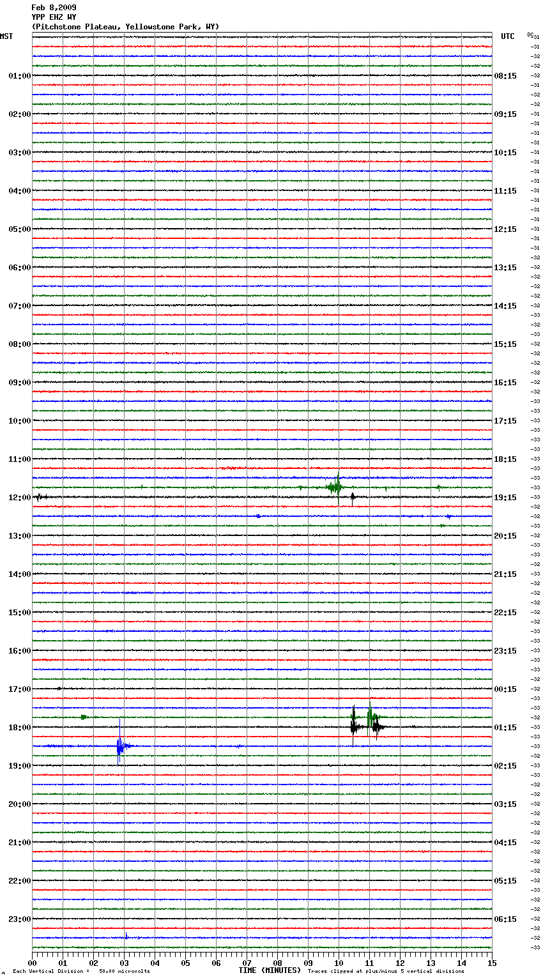Select the 10:00 MST hour label

20,421
